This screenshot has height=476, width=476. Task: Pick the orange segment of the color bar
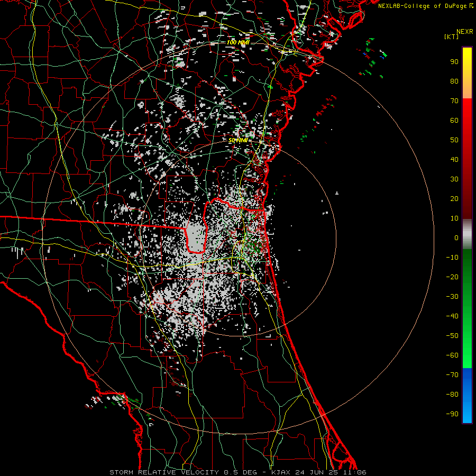[x=467, y=89]
